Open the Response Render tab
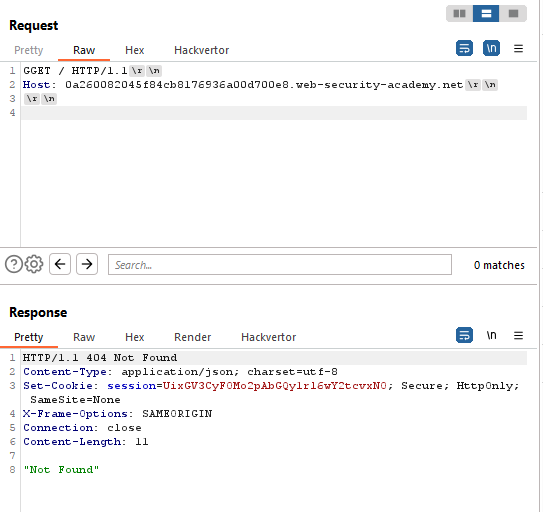The height and width of the screenshot is (512, 543). [193, 337]
